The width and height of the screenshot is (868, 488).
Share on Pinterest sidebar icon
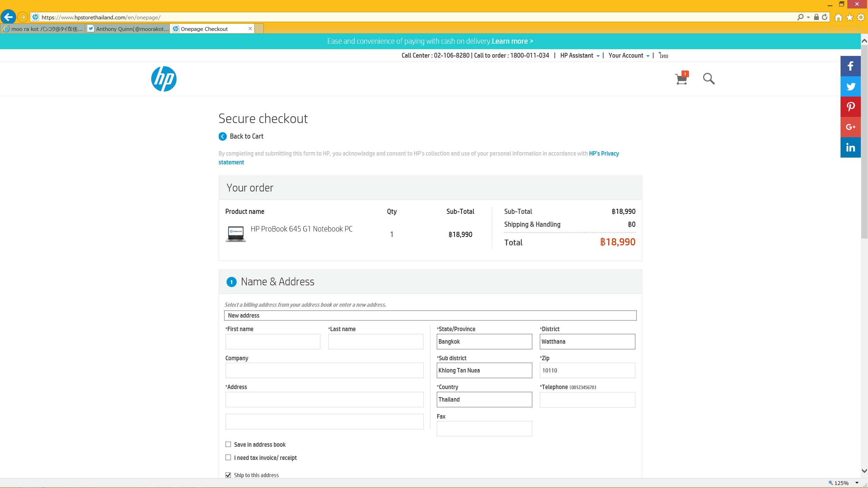850,107
